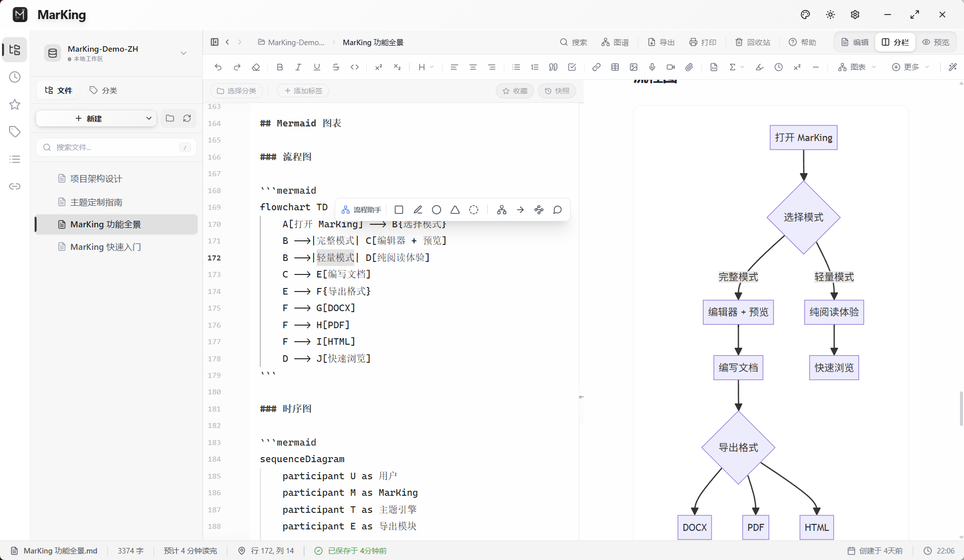
Task: Attach a file with the paperclip
Action: (690, 67)
